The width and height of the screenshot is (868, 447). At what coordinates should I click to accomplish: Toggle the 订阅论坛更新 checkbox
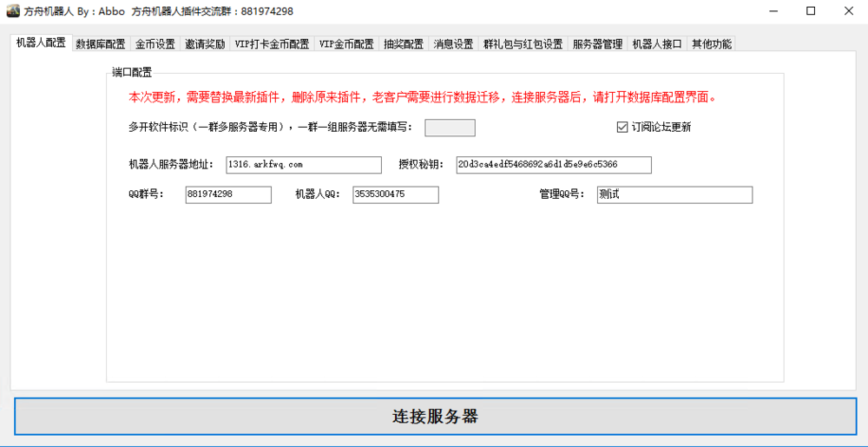point(621,127)
